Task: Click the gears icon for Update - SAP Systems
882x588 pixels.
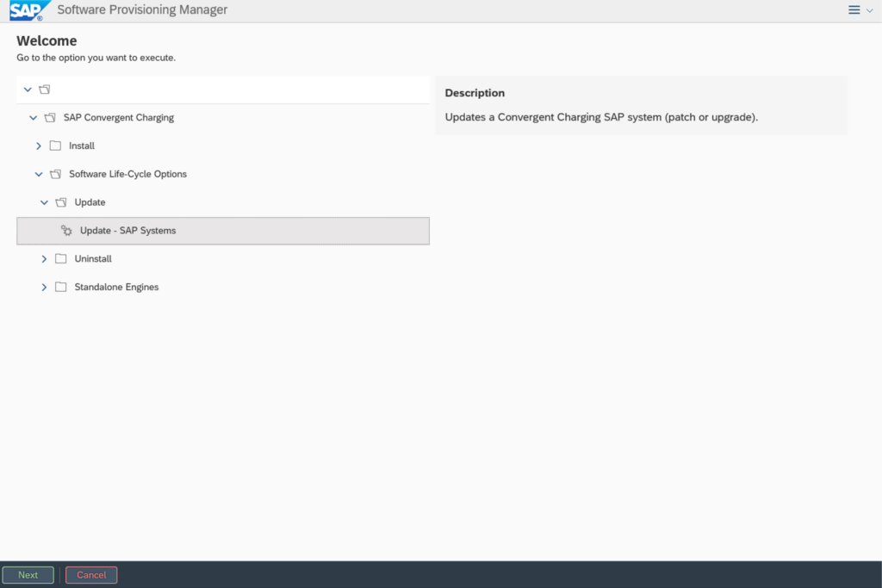Action: pos(66,231)
